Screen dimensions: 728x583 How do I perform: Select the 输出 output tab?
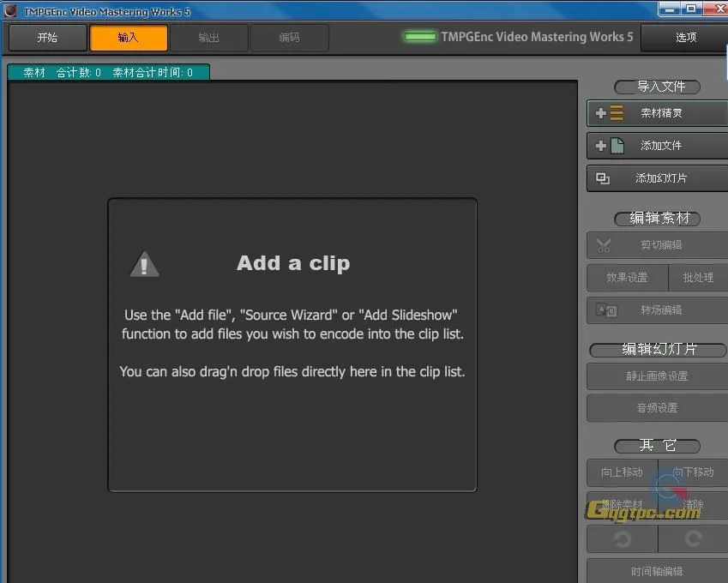pos(208,38)
